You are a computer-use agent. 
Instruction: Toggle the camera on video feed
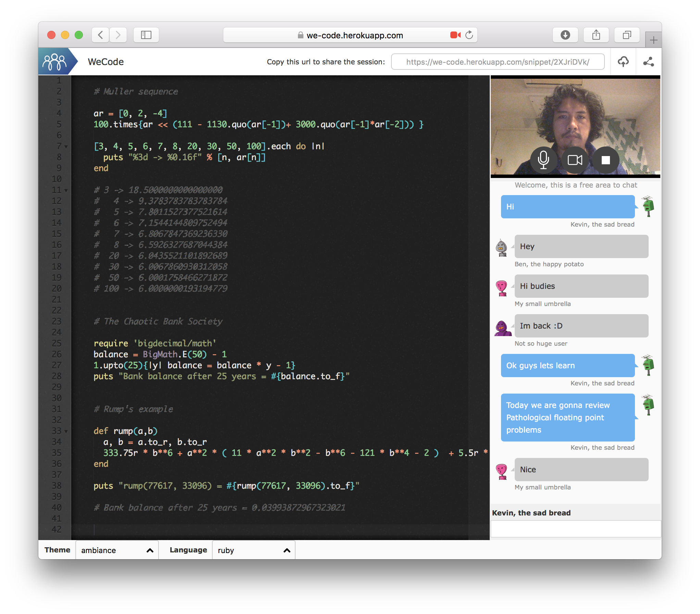point(575,160)
